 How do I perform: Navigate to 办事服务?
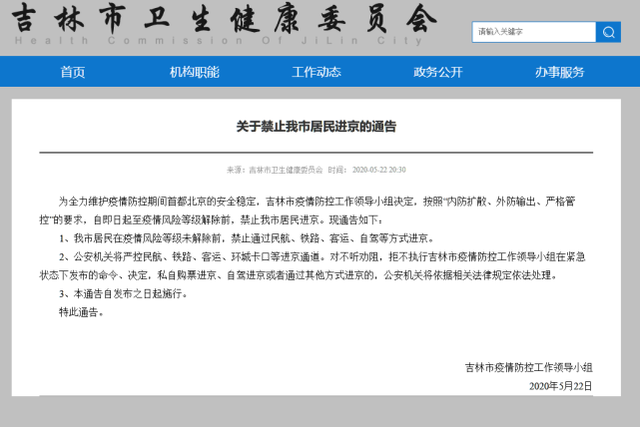[559, 72]
